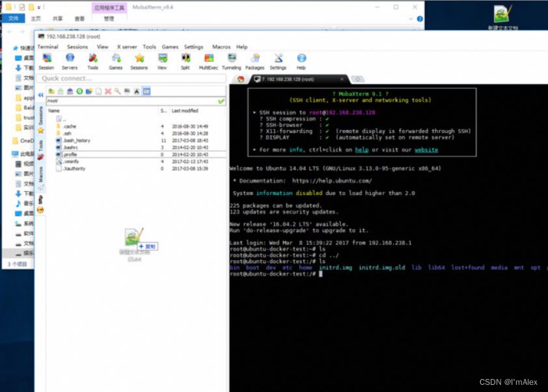Click the Servers toolbar icon

70,62
